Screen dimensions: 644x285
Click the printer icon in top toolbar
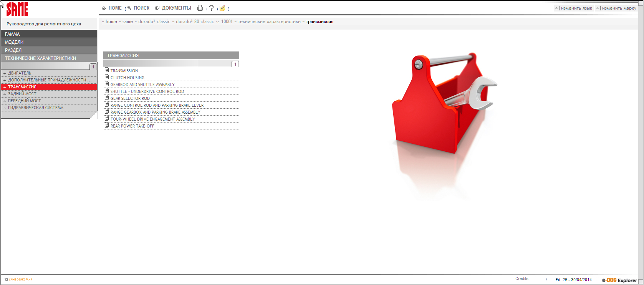tap(200, 8)
